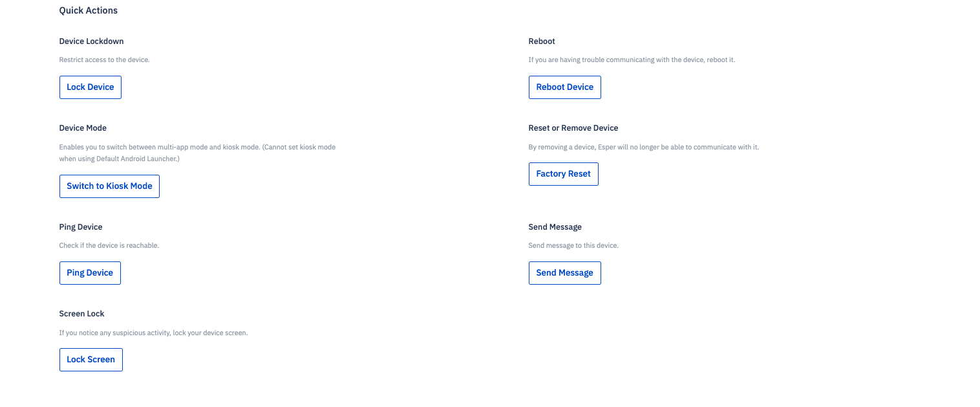Select Switch to Kiosk Mode

[x=109, y=186]
